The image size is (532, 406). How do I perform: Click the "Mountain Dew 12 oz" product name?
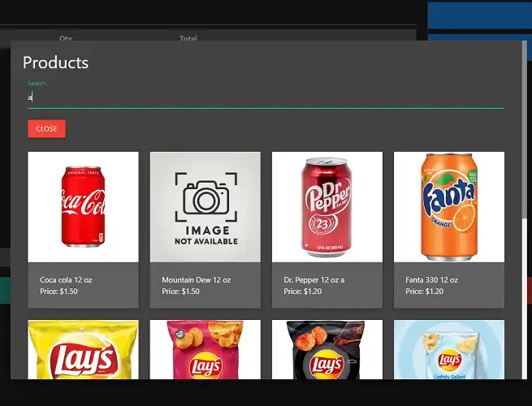click(196, 280)
